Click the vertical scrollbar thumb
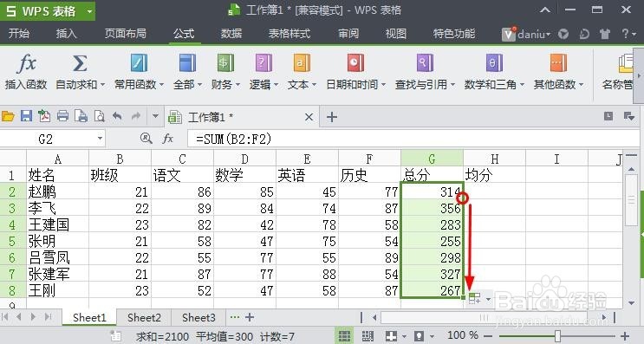This screenshot has height=344, width=644. [x=632, y=200]
